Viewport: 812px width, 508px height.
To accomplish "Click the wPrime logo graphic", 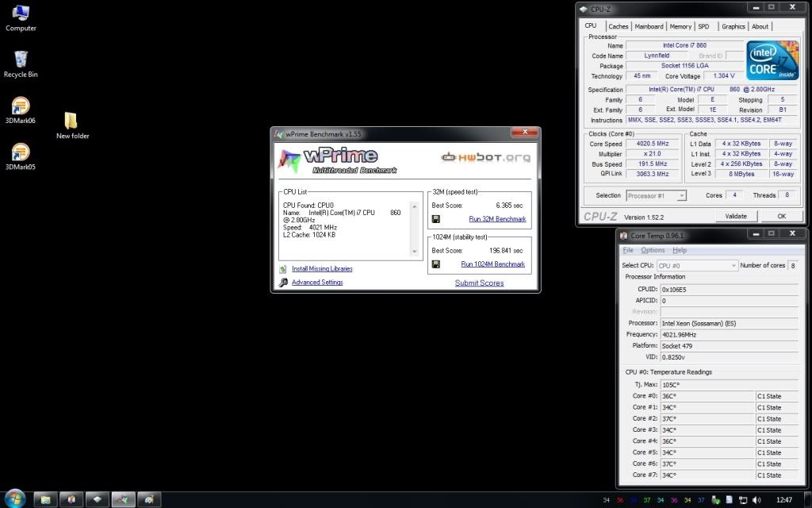I will [338, 160].
